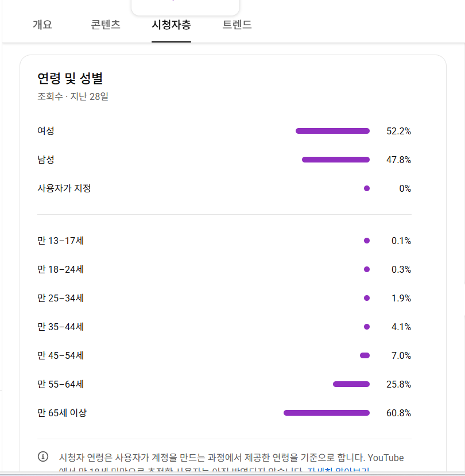
Task: Click the 조회수 · 지난 28일 subtitle
Action: (73, 96)
